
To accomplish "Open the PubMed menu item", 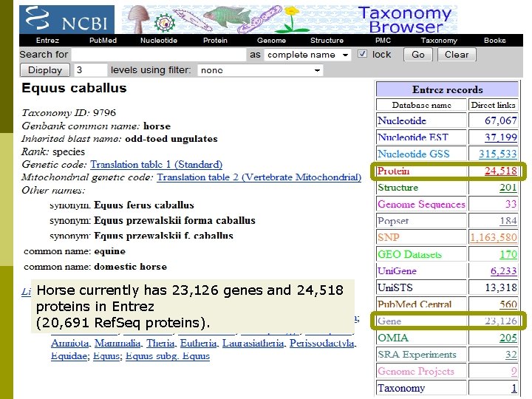I will tap(103, 41).
